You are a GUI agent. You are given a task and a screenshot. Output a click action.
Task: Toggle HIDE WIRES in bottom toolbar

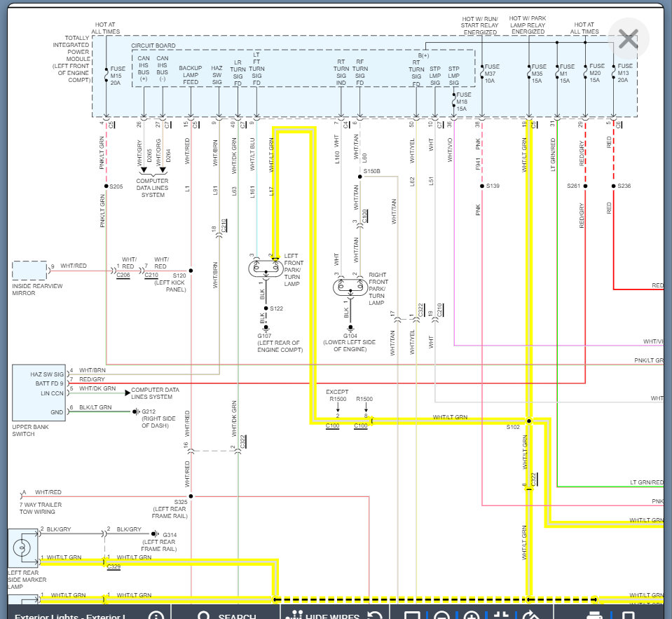tap(322, 615)
